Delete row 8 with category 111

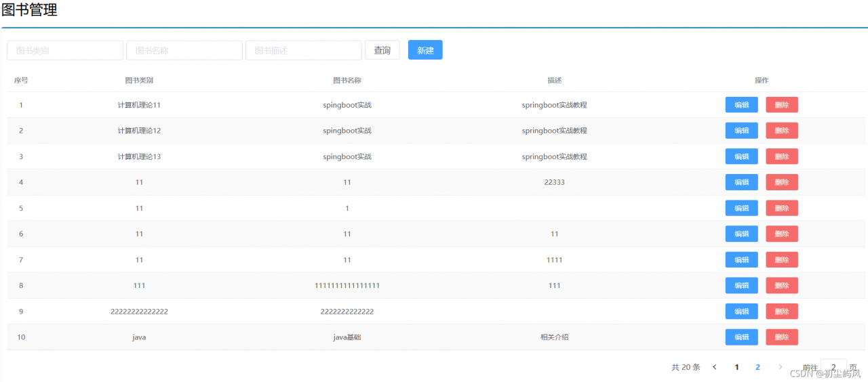[x=782, y=285]
